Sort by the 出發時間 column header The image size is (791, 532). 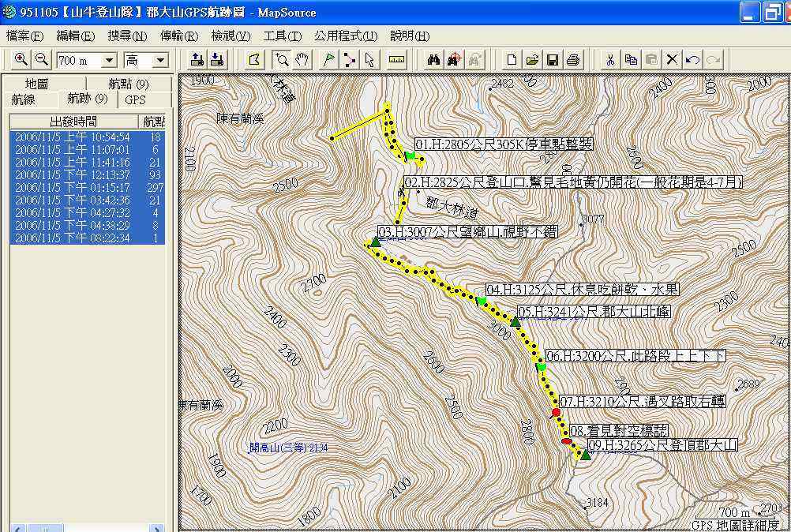73,122
